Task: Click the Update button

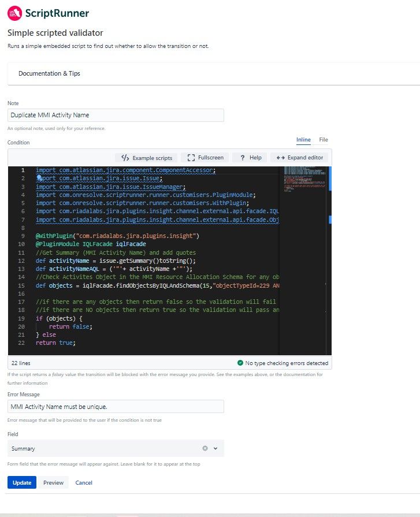Action: (22, 483)
